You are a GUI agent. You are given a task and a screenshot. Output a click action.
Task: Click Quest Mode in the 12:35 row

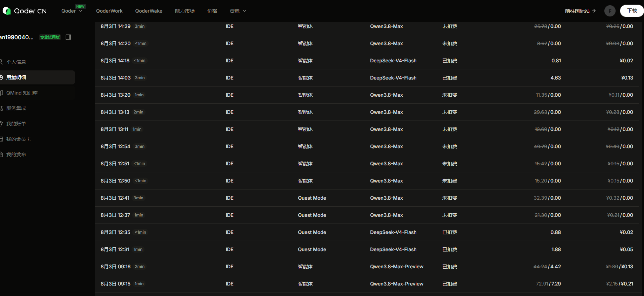(x=312, y=232)
